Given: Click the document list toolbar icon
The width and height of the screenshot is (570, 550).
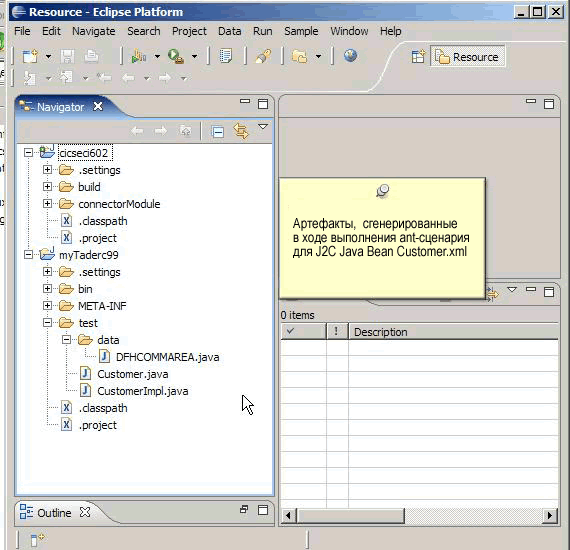Looking at the screenshot, I should click(x=225, y=56).
